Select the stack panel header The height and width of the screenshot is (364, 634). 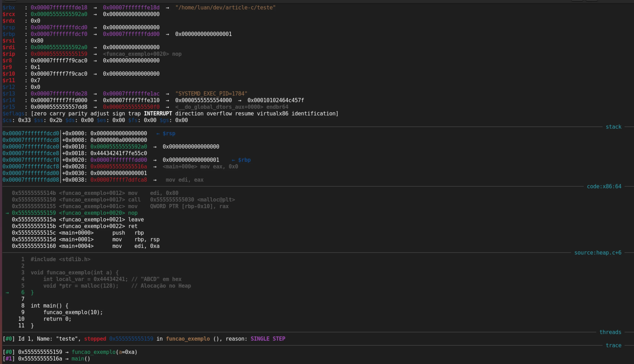coord(613,127)
